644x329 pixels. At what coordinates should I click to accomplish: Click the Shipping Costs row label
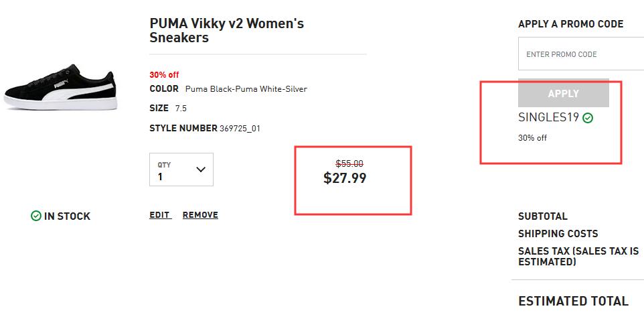558,234
